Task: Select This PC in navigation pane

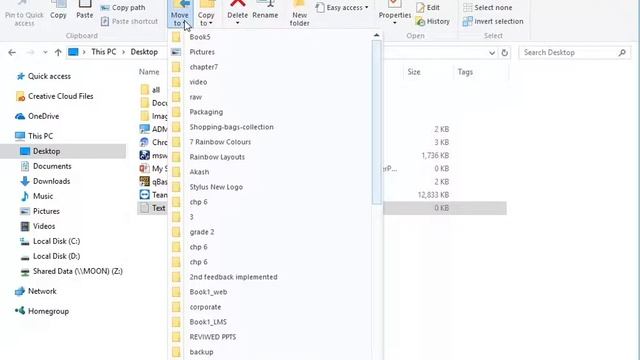Action: (x=34, y=136)
